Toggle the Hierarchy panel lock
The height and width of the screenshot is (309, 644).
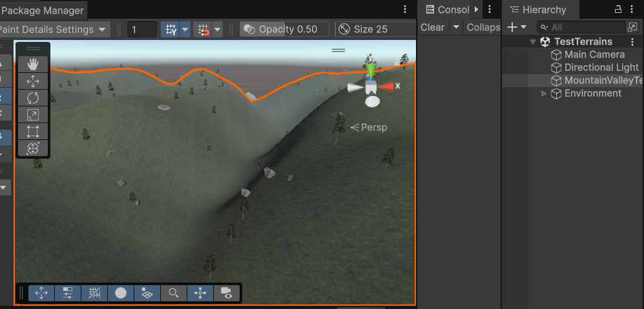coord(618,9)
